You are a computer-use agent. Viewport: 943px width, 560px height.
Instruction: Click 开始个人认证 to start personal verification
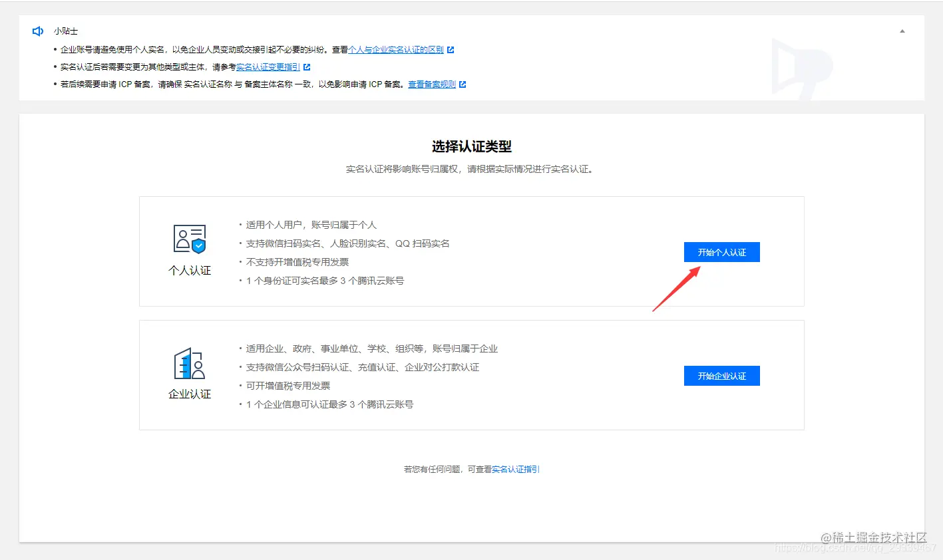721,251
